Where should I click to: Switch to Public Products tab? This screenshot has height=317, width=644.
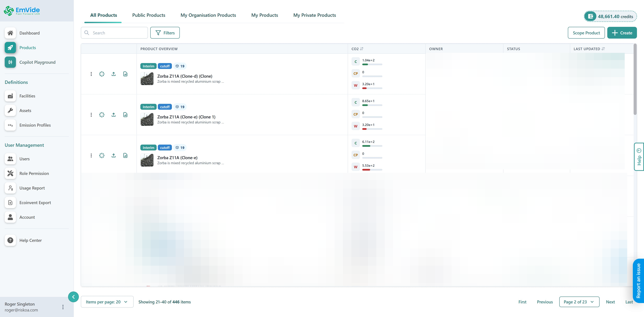coord(148,15)
